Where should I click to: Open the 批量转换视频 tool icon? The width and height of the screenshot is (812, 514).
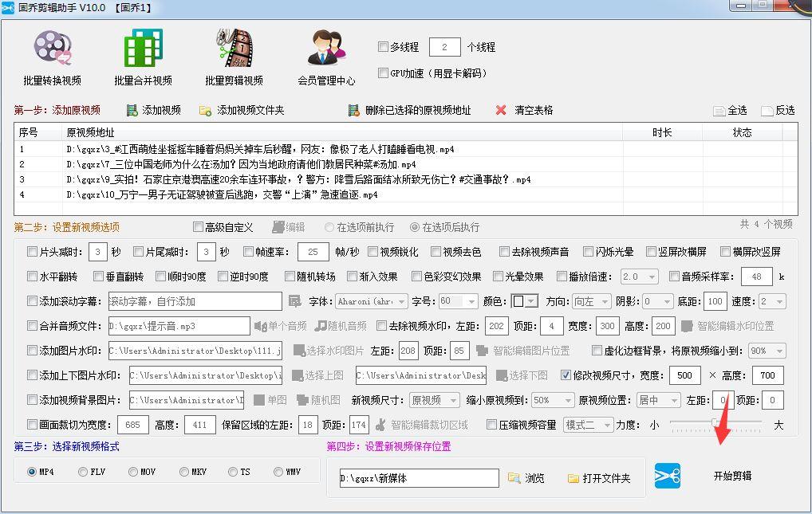(53, 48)
